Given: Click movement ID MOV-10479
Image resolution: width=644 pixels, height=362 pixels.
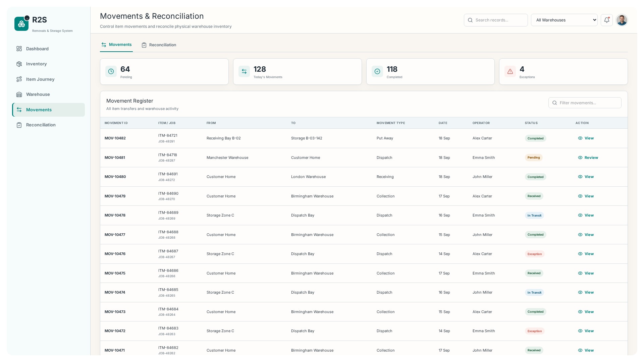Looking at the screenshot, I should pos(115,196).
